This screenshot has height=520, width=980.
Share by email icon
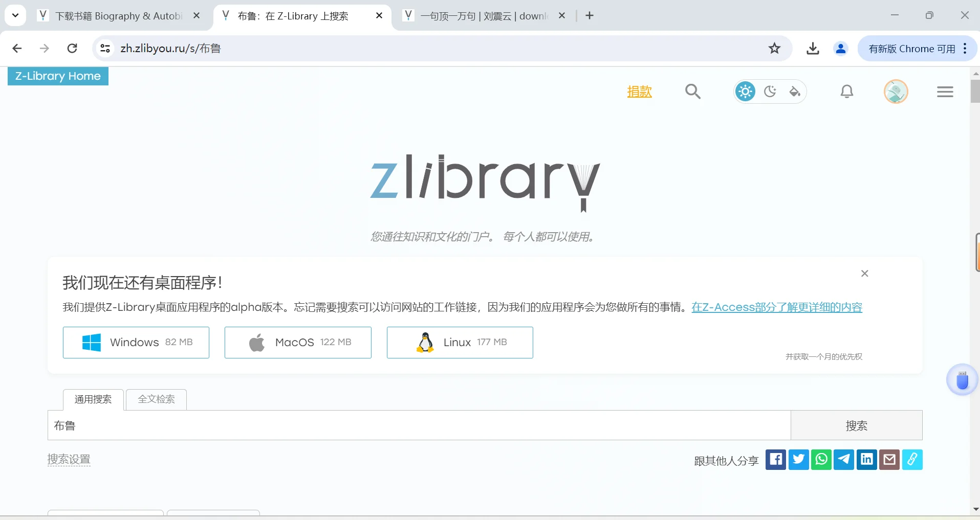(889, 460)
